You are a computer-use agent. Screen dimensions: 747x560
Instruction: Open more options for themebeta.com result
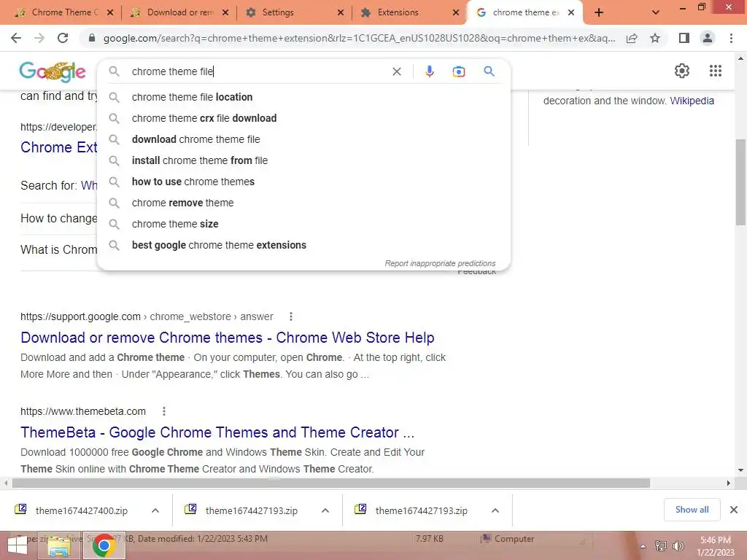[x=164, y=411]
